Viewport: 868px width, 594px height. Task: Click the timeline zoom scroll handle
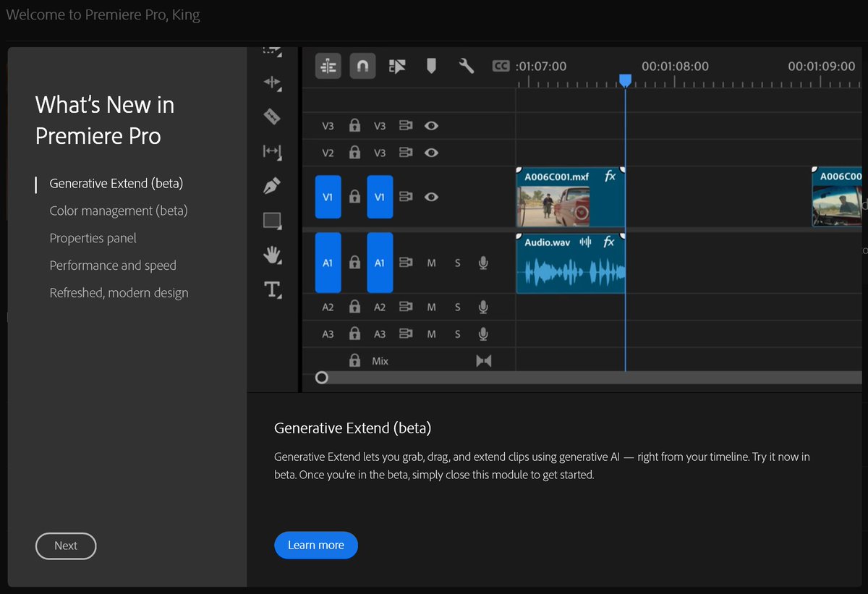coord(322,378)
